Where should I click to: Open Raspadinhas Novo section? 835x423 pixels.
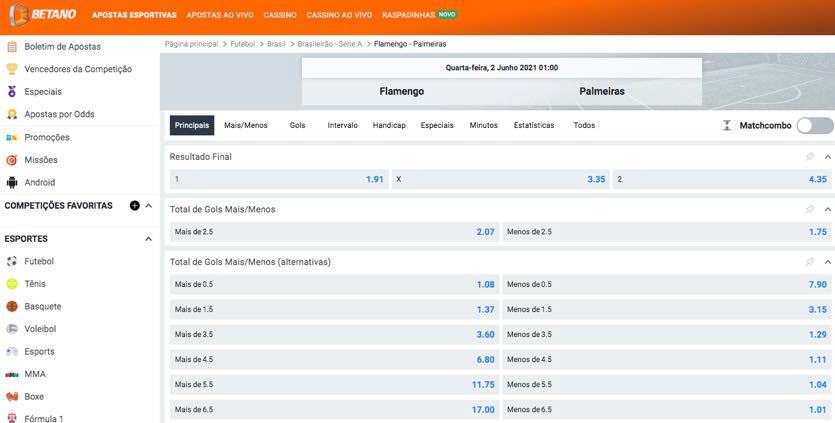[419, 15]
